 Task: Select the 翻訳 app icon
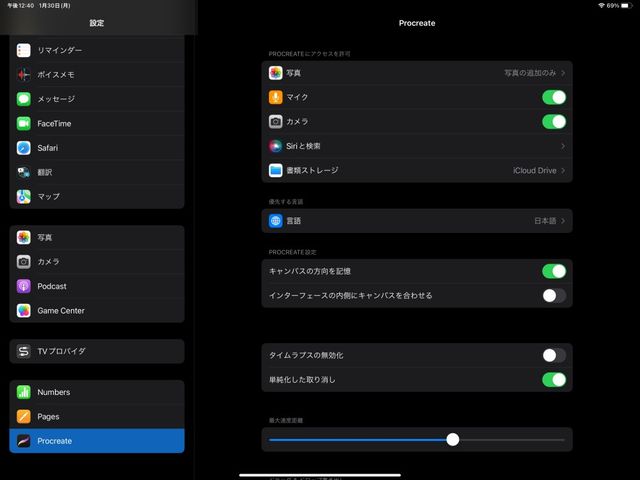[x=24, y=172]
